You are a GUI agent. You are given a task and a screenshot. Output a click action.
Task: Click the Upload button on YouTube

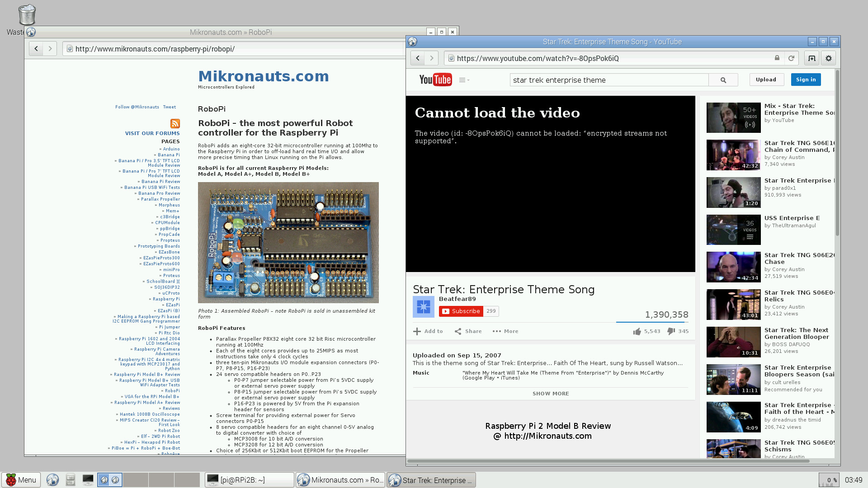coord(766,80)
